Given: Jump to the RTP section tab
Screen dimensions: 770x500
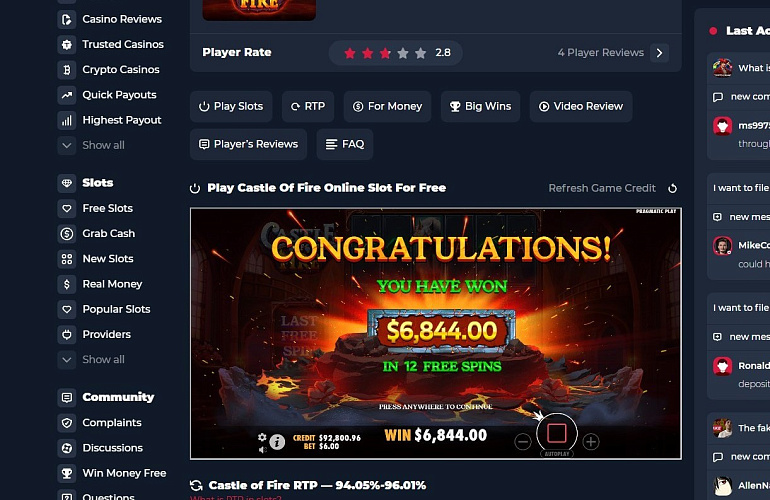Looking at the screenshot, I should tap(308, 107).
